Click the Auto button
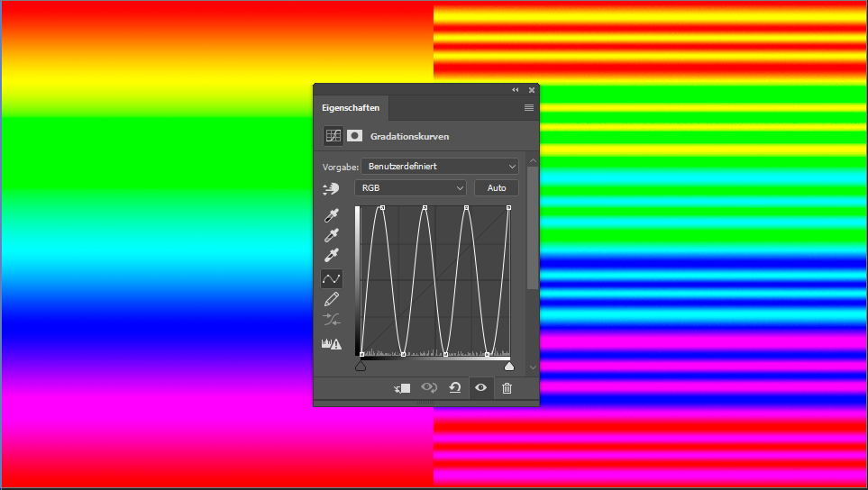 tap(497, 188)
